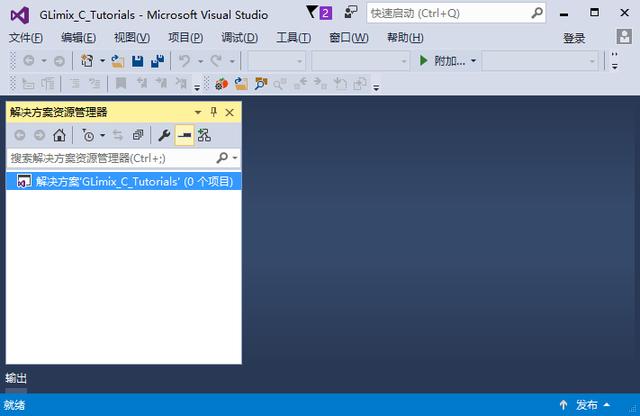Open the 窗口(W) menu
640x416 pixels.
click(x=349, y=38)
